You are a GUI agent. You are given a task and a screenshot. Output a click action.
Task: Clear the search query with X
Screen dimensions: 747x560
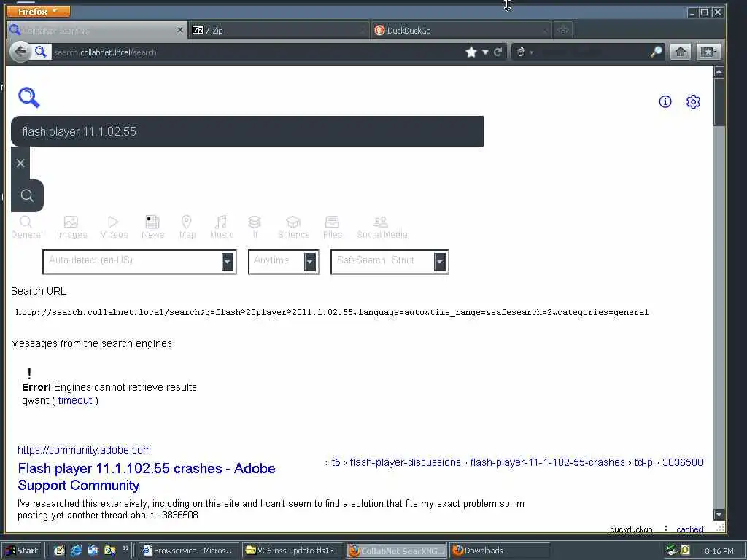coord(20,163)
